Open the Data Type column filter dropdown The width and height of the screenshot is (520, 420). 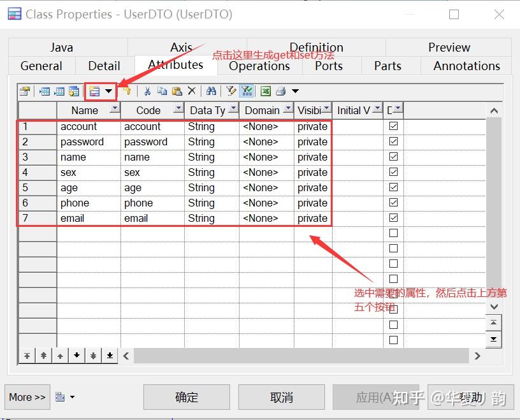click(231, 110)
